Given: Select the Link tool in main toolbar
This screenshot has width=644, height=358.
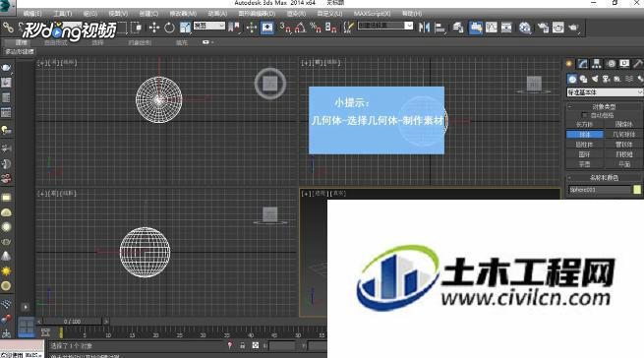Looking at the screenshot, I should (x=8, y=28).
